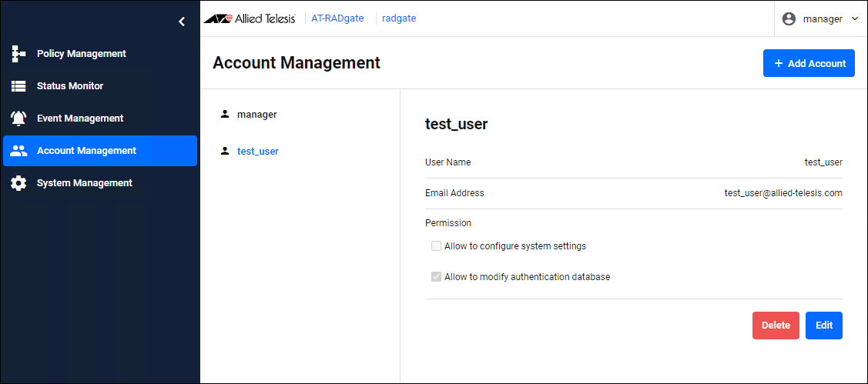Click the person icon beside test_user

click(x=225, y=151)
